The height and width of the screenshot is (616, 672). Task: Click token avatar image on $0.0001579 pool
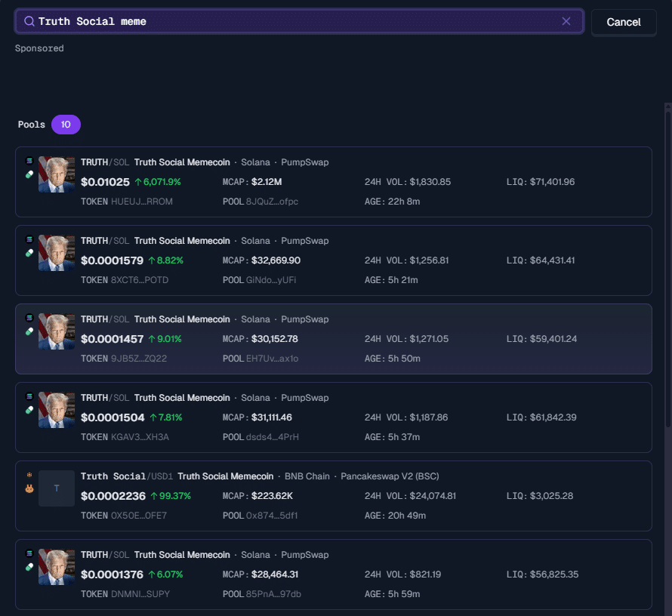click(57, 253)
